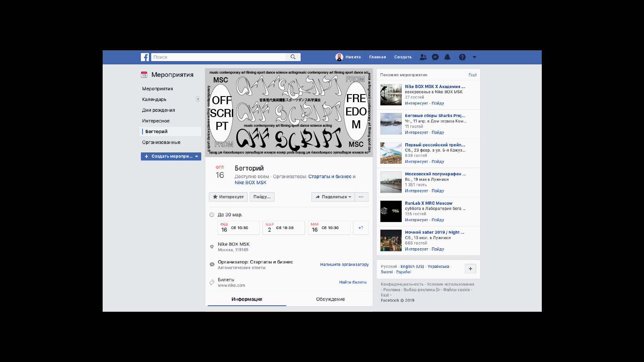Select the МАР 16 Сб 10:30 date
644x362 pixels.
329,228
